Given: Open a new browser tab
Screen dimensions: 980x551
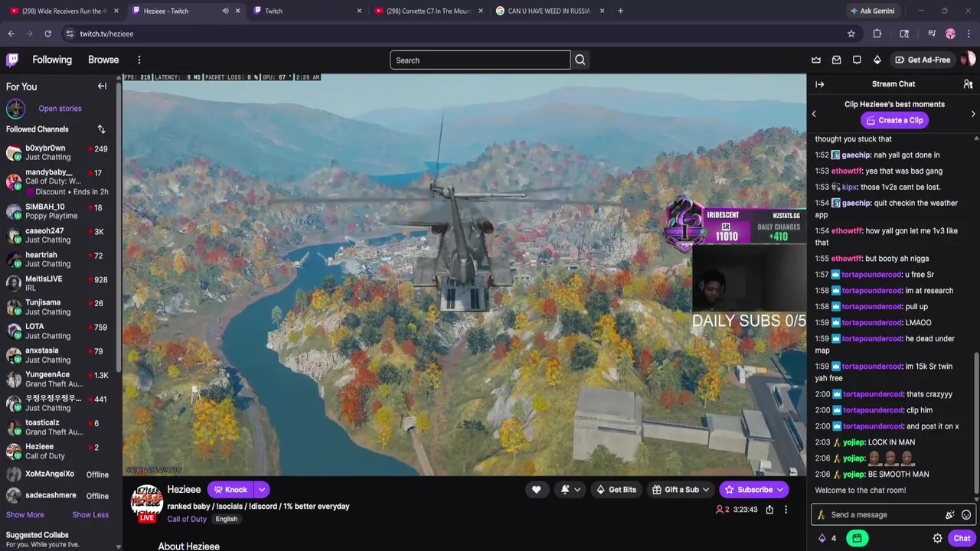Looking at the screenshot, I should (620, 11).
